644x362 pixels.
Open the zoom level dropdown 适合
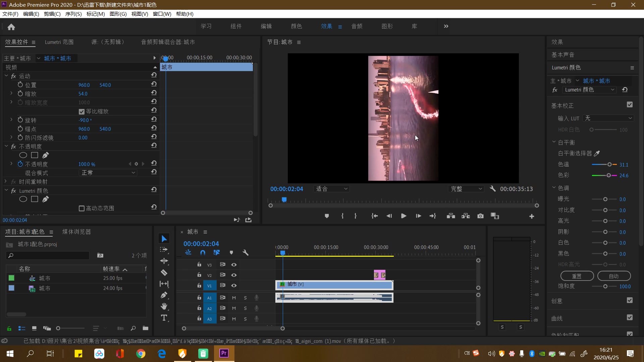pyautogui.click(x=331, y=189)
